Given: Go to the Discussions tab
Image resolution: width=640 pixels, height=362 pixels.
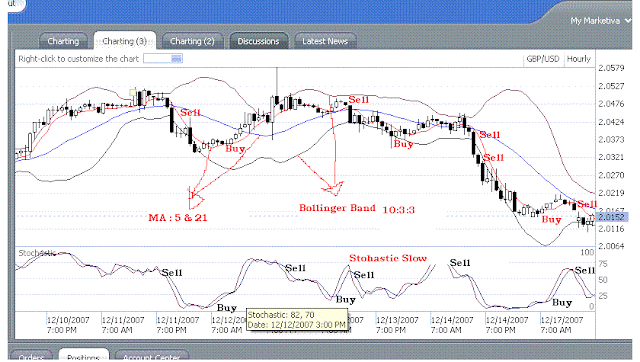Looking at the screenshot, I should (x=258, y=41).
